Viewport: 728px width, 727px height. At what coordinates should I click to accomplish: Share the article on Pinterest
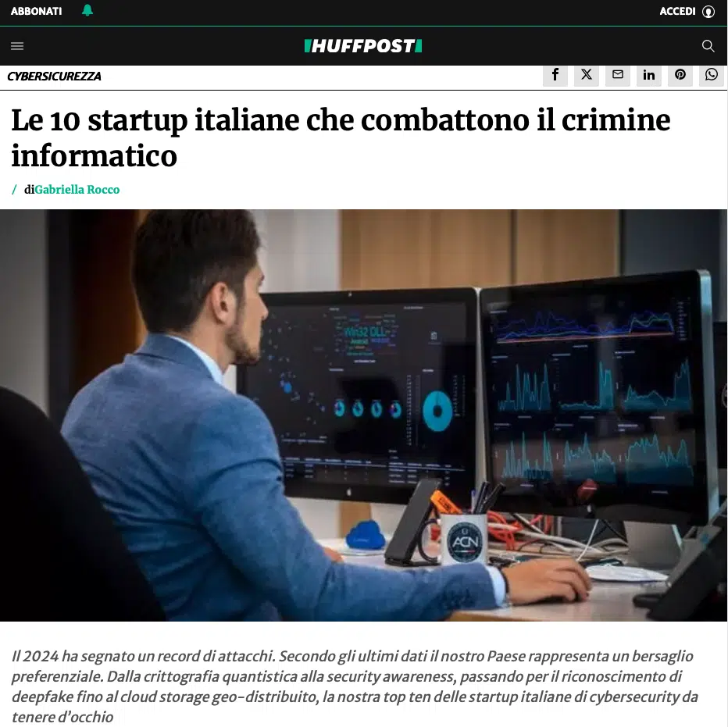680,75
